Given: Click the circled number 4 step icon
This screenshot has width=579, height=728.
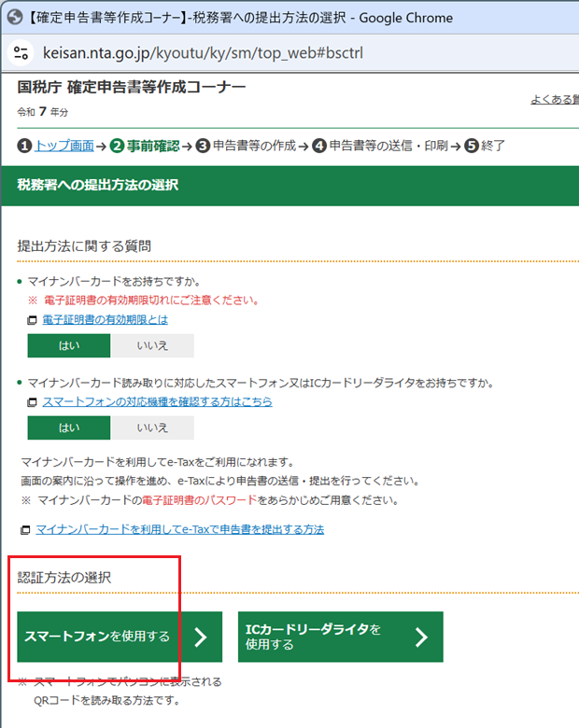Looking at the screenshot, I should (x=319, y=146).
